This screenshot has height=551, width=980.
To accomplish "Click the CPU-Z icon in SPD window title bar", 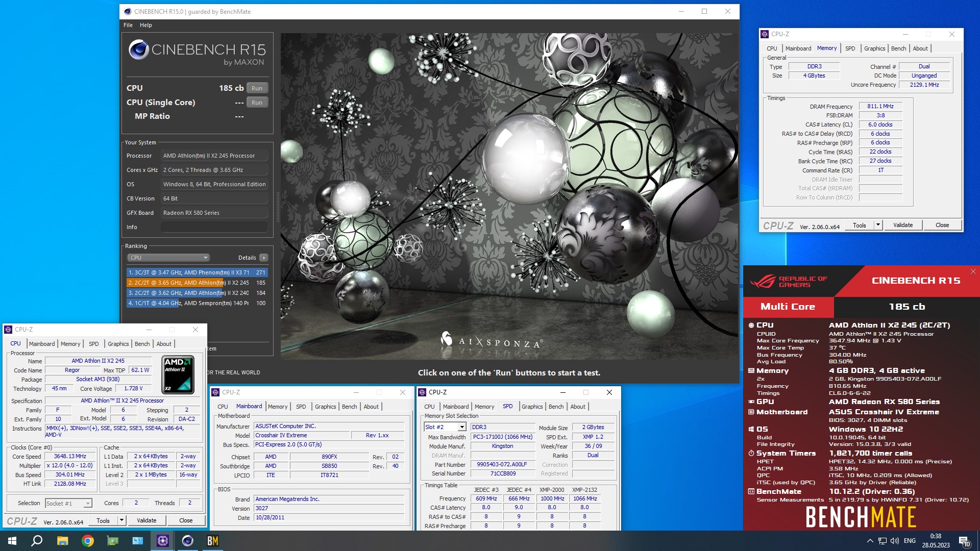I will point(422,392).
